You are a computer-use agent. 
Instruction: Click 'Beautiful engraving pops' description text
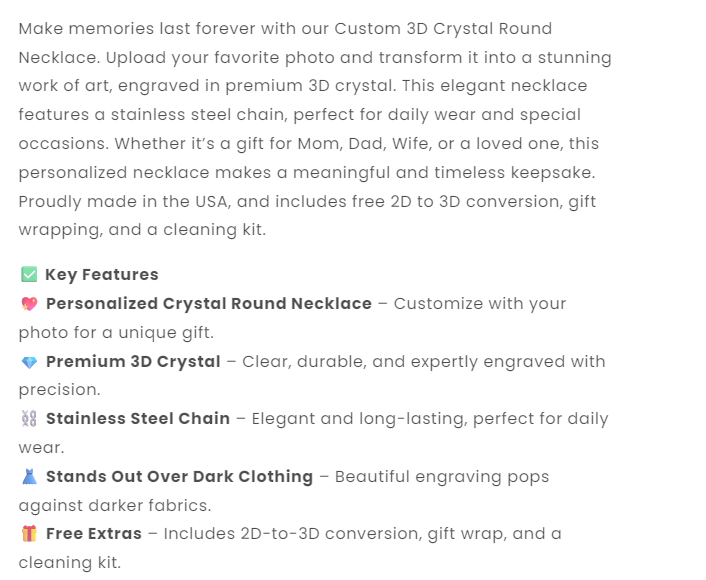point(441,477)
